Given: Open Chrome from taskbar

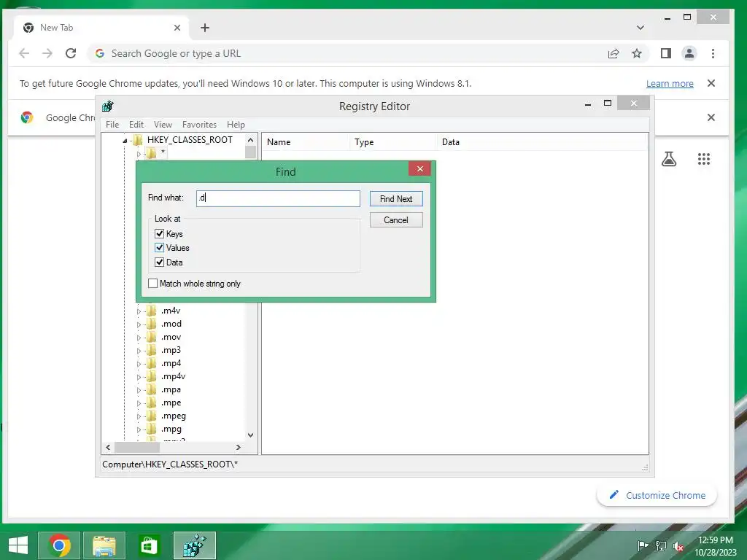Looking at the screenshot, I should click(x=60, y=545).
